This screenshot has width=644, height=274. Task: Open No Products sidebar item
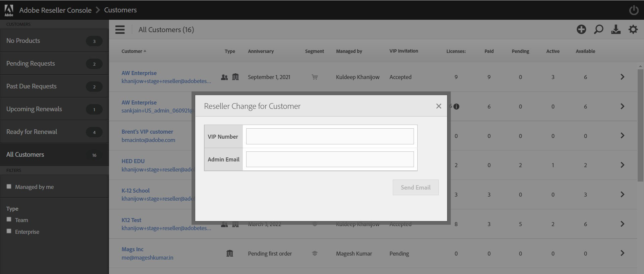(54, 41)
